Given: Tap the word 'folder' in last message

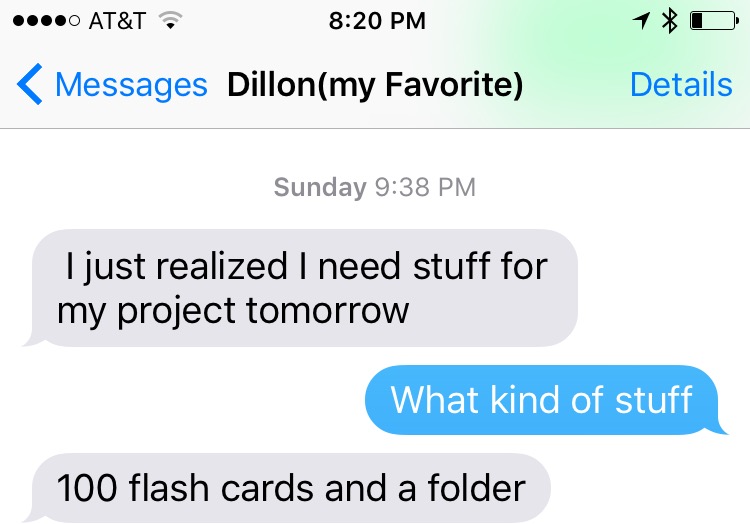Looking at the screenshot, I should tap(476, 488).
